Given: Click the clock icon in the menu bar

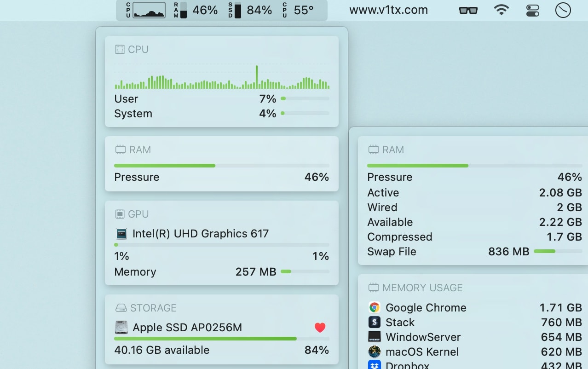Looking at the screenshot, I should (x=563, y=10).
